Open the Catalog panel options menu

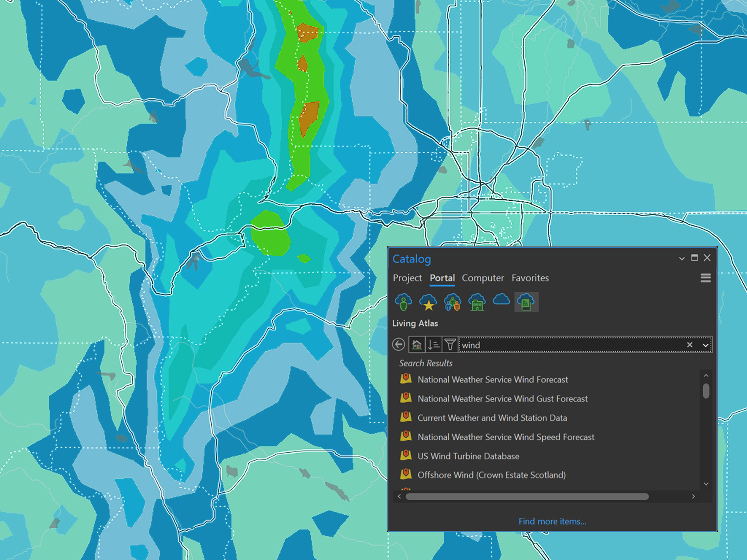click(705, 278)
